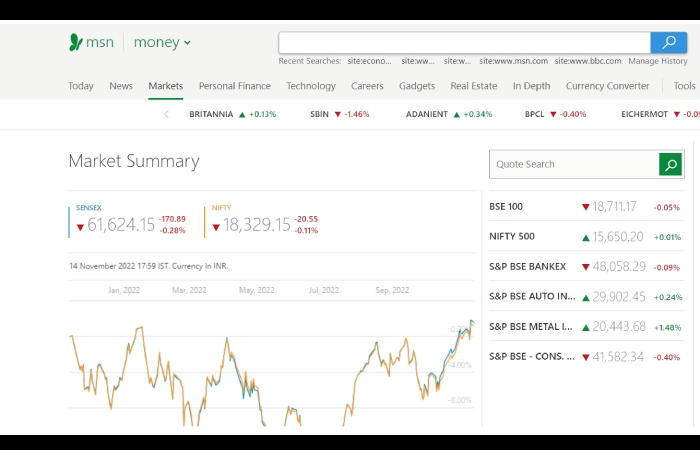Image resolution: width=700 pixels, height=450 pixels.
Task: Click May, 2022 label on chart
Action: 256,290
